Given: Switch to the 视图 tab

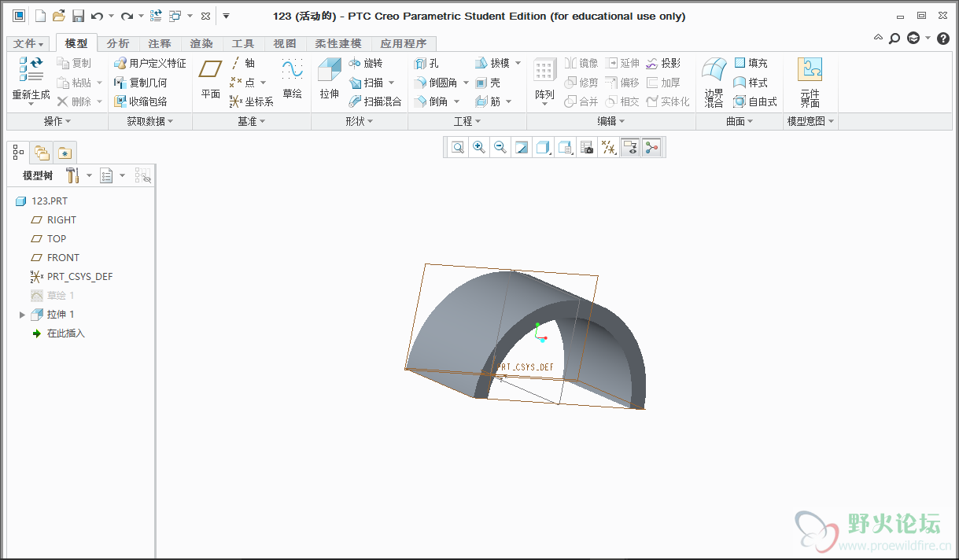Looking at the screenshot, I should [x=285, y=44].
